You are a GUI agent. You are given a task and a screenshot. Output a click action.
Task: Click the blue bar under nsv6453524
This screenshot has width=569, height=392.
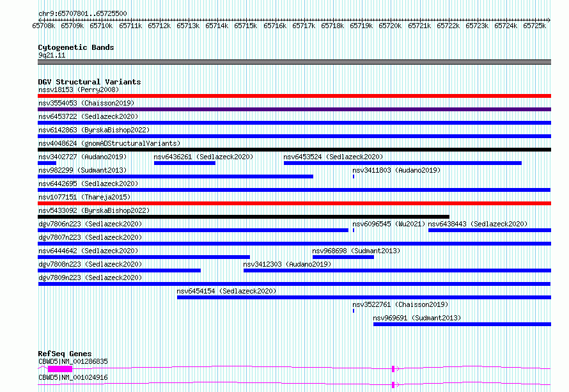[403, 163]
